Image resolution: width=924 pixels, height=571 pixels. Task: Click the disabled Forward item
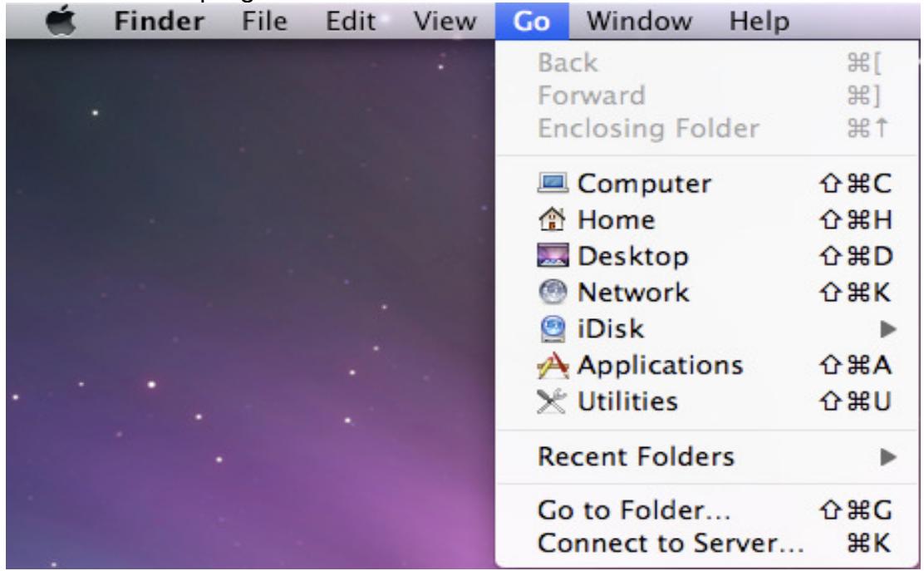(x=707, y=96)
